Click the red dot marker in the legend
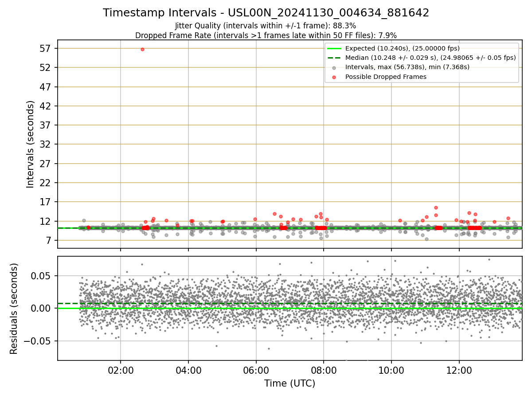This screenshot has width=532, height=399. [x=334, y=77]
